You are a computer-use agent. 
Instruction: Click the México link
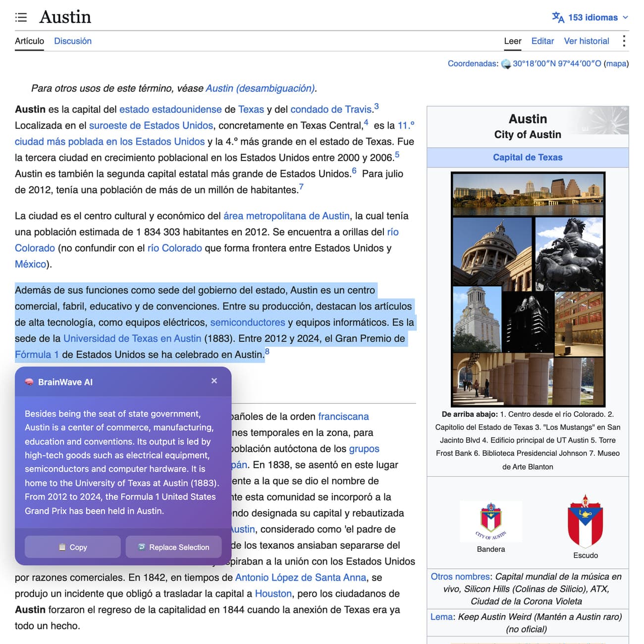(x=30, y=264)
